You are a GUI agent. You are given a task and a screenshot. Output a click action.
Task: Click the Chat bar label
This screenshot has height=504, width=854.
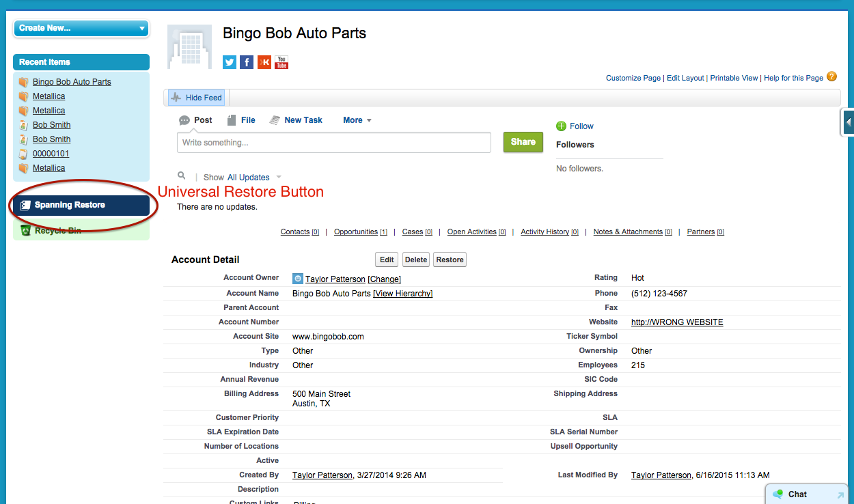coord(797,494)
